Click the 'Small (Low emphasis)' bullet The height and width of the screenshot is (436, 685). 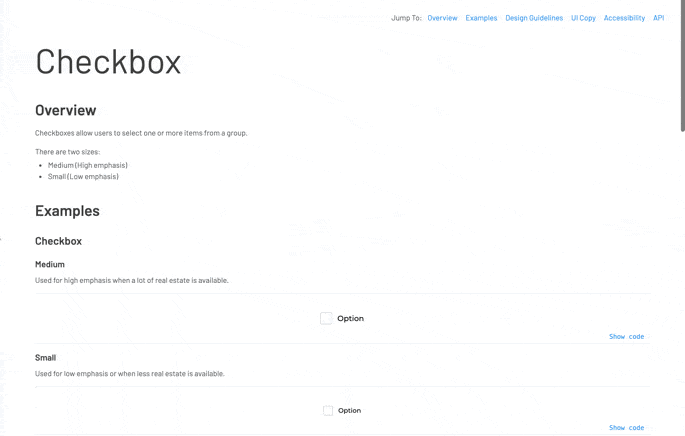(x=83, y=176)
